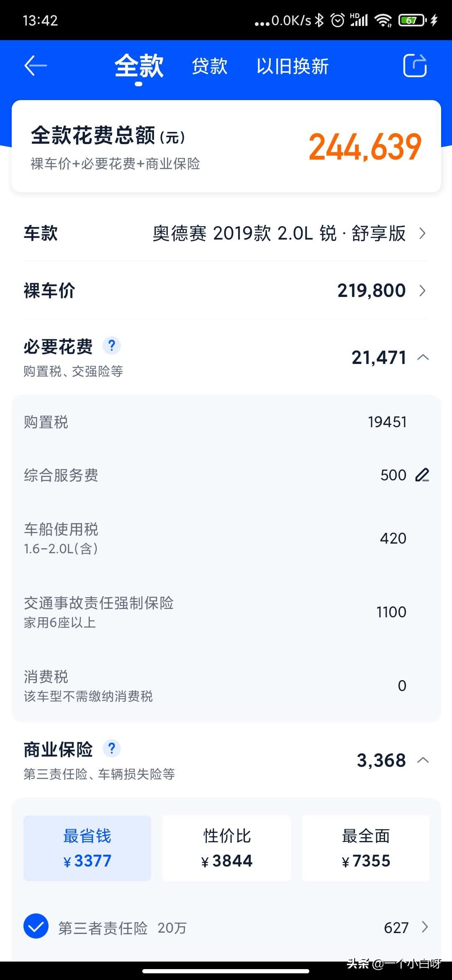Tap the back arrow icon
This screenshot has width=452, height=980.
(35, 66)
